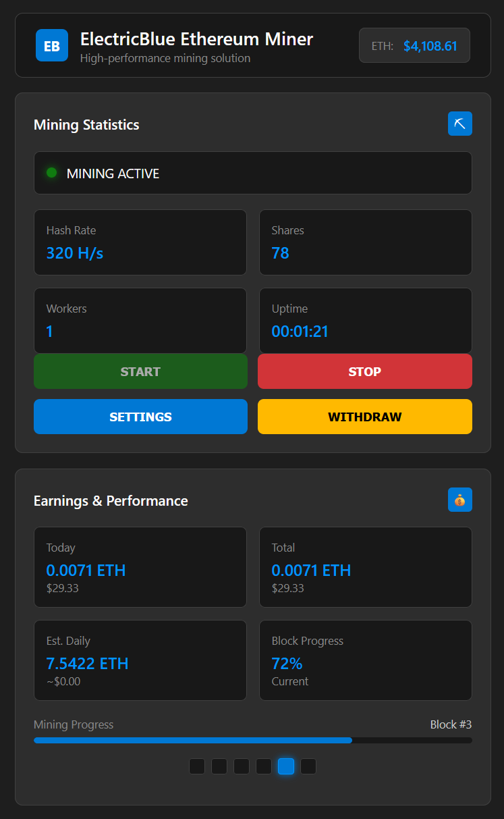Image resolution: width=504 pixels, height=819 pixels.
Task: Click the Workers counter card
Action: [140, 321]
